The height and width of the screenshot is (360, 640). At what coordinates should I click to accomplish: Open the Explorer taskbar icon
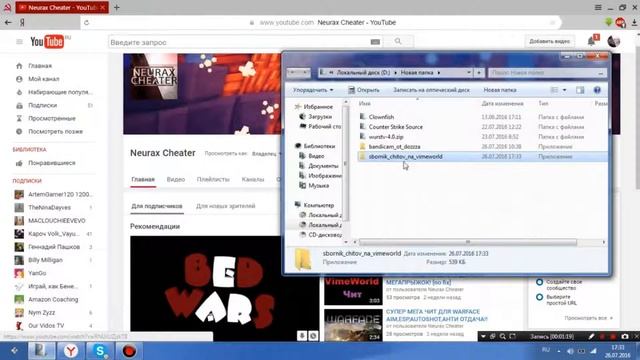pyautogui.click(x=41, y=351)
